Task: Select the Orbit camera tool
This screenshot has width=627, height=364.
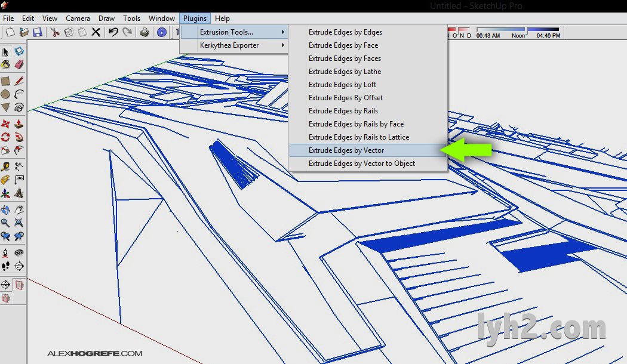Action: pyautogui.click(x=5, y=210)
